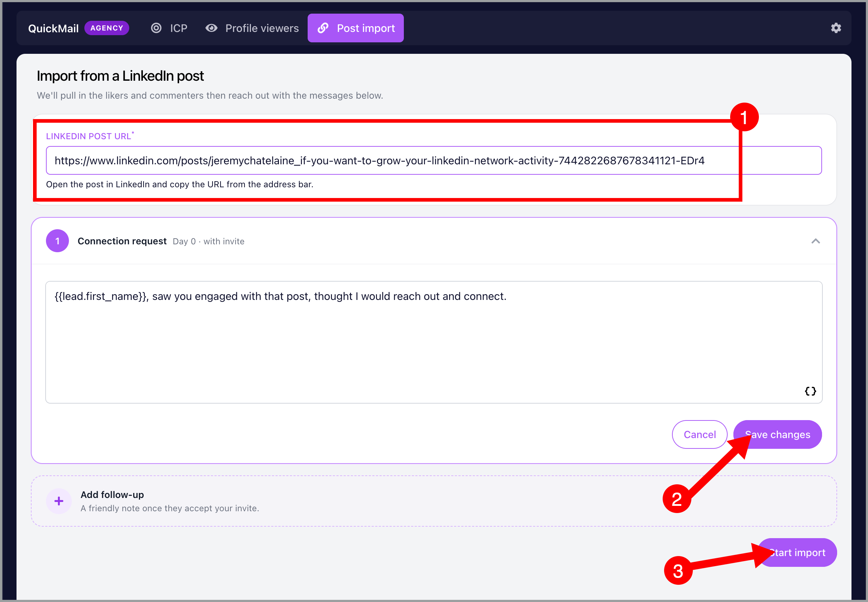Select the Post import tab
The width and height of the screenshot is (868, 602).
tap(355, 28)
